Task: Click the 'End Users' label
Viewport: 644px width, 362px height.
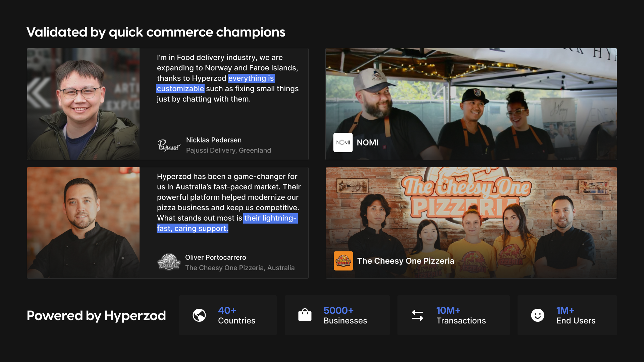Action: click(x=576, y=320)
